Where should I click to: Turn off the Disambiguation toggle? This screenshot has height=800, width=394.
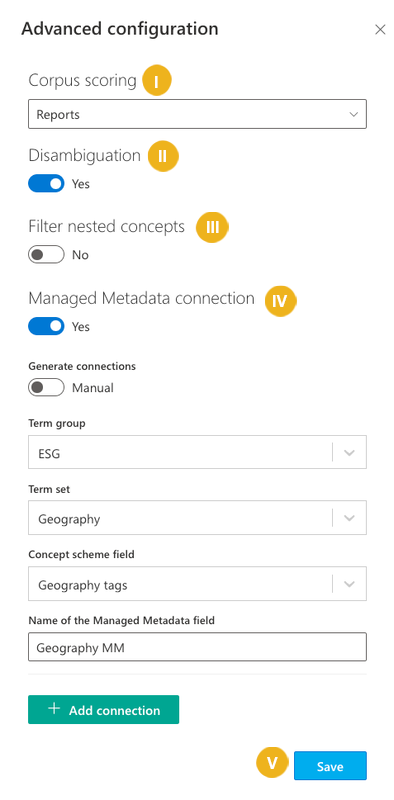pos(46,184)
